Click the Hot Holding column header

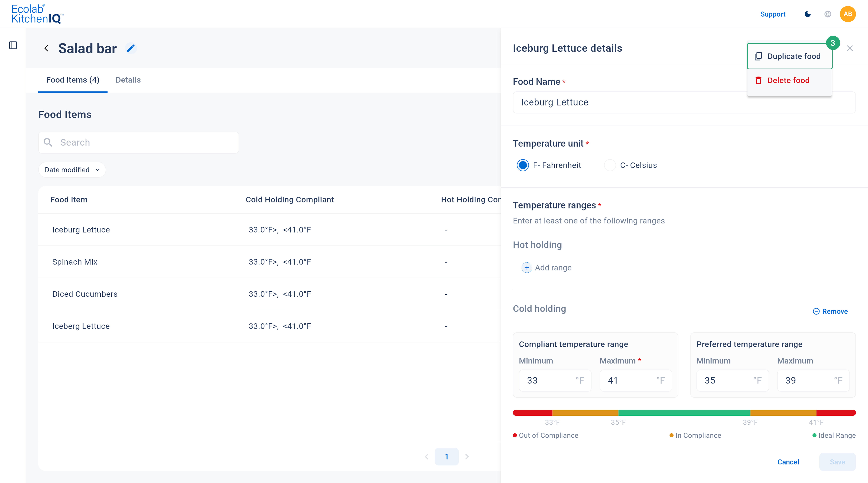tap(471, 200)
